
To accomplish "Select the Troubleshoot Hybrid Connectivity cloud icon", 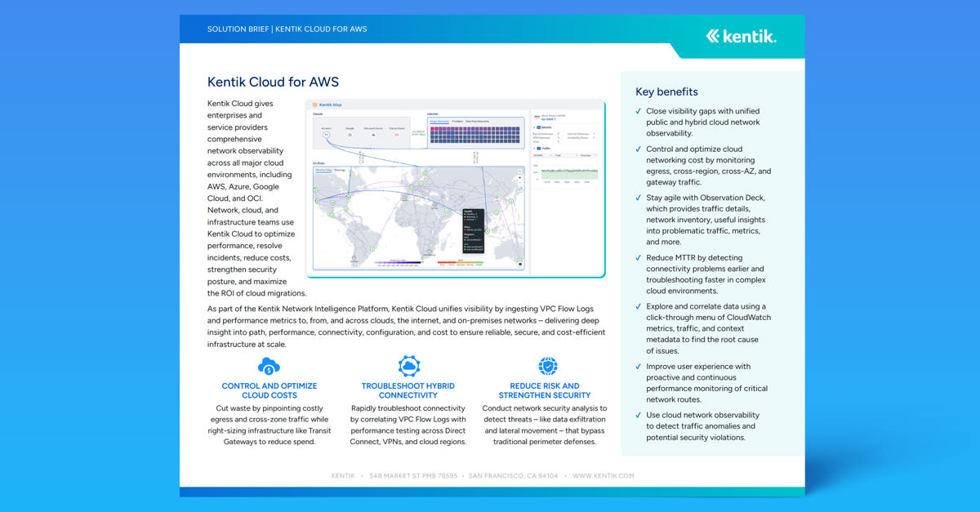I will [408, 366].
